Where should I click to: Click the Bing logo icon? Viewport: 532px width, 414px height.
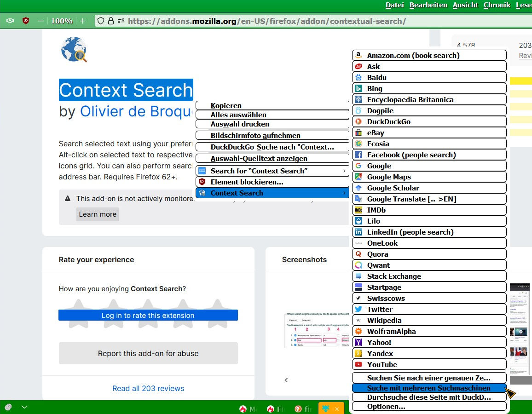(359, 88)
